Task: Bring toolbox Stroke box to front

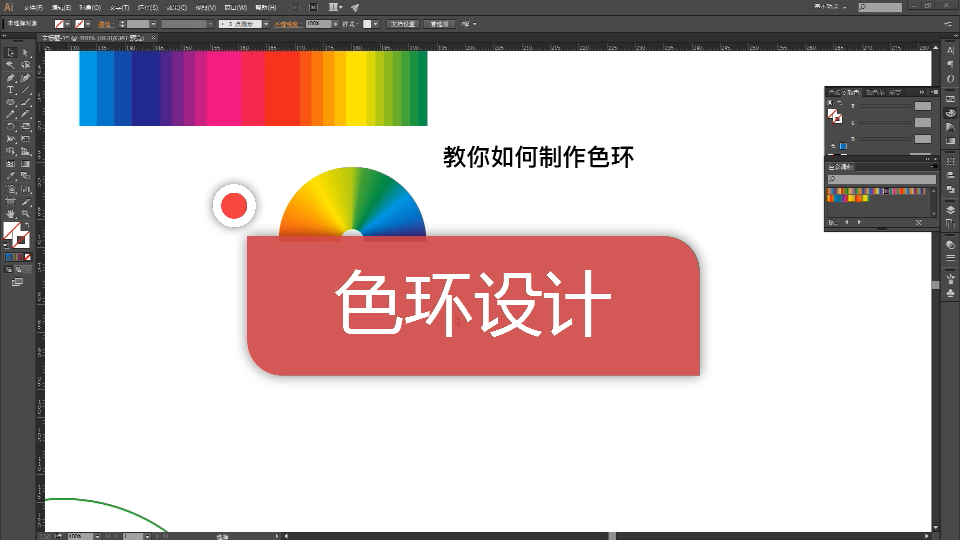Action: tap(22, 240)
